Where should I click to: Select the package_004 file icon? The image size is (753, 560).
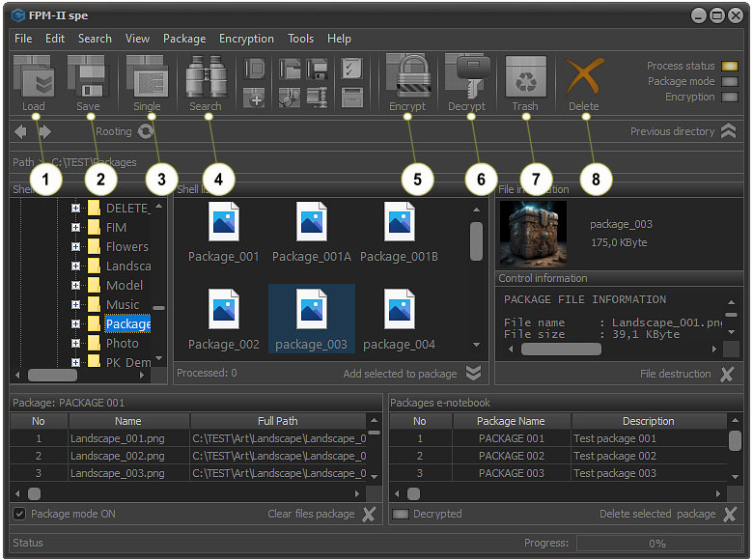(399, 309)
